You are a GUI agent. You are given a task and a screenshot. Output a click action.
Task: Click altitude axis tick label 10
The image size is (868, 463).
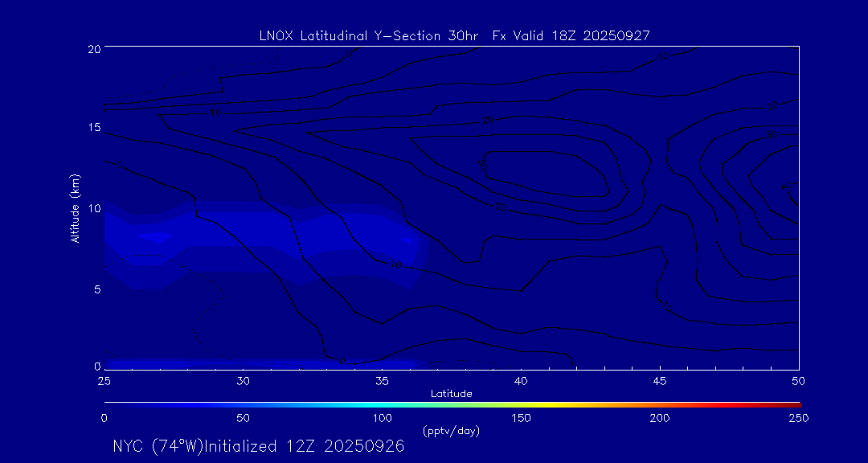(93, 208)
